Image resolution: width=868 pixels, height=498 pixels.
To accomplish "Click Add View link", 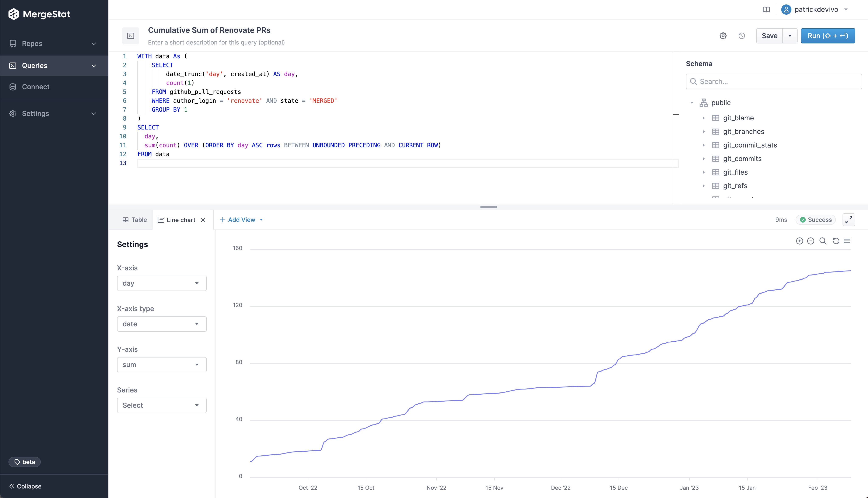I will 241,220.
